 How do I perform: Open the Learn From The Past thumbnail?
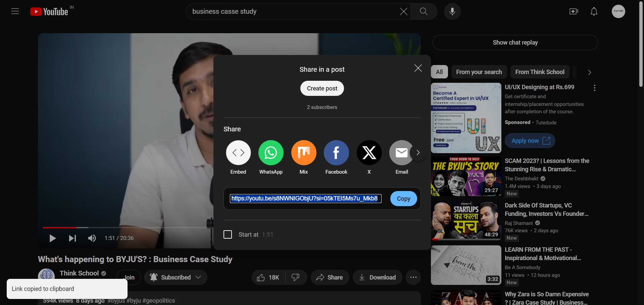click(466, 265)
